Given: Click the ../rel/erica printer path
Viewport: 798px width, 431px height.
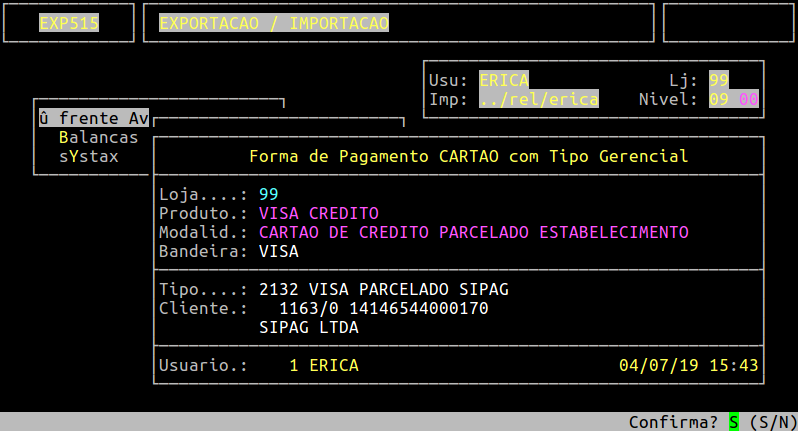Looking at the screenshot, I should (x=538, y=99).
